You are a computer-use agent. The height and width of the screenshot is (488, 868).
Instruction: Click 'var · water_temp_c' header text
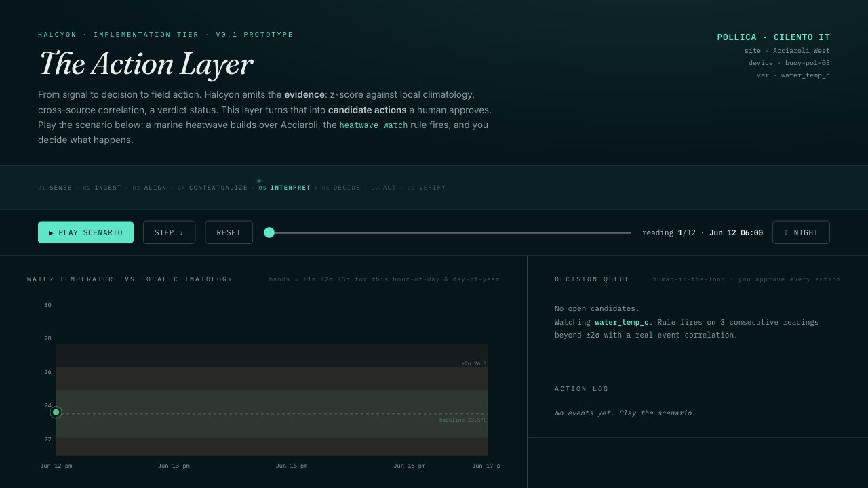tap(793, 75)
